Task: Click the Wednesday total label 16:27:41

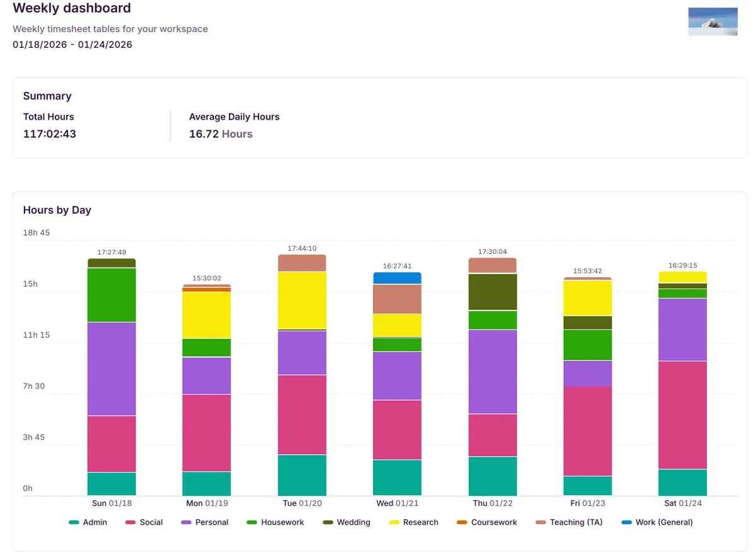Action: [397, 266]
